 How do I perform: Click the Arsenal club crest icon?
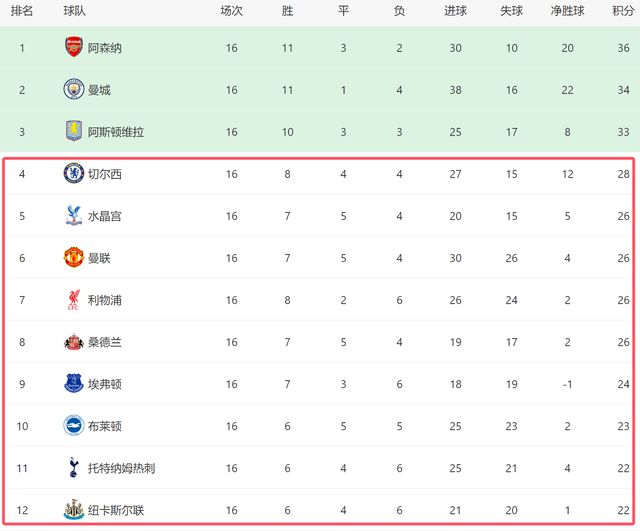click(73, 48)
